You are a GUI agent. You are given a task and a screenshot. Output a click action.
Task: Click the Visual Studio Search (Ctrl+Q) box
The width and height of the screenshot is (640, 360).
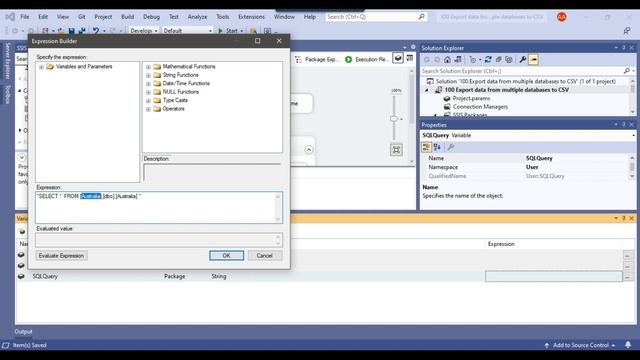(376, 17)
